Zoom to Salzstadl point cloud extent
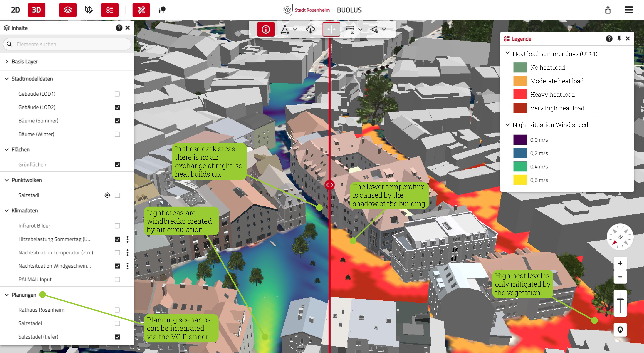This screenshot has width=644, height=353. point(107,195)
